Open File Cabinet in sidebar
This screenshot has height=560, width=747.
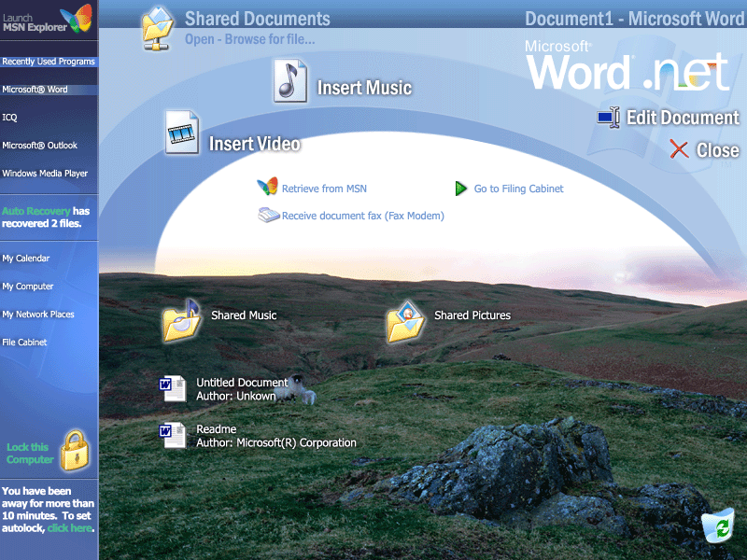pyautogui.click(x=24, y=342)
